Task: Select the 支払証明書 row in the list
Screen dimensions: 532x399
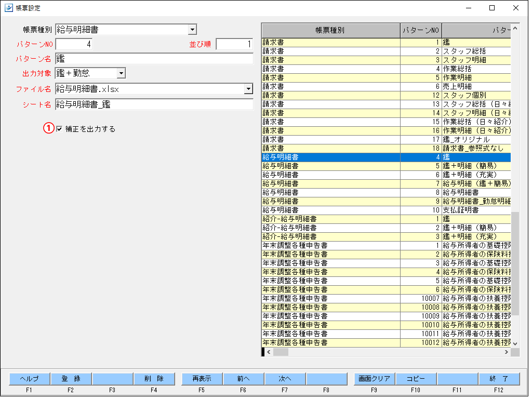Action: pos(364,210)
